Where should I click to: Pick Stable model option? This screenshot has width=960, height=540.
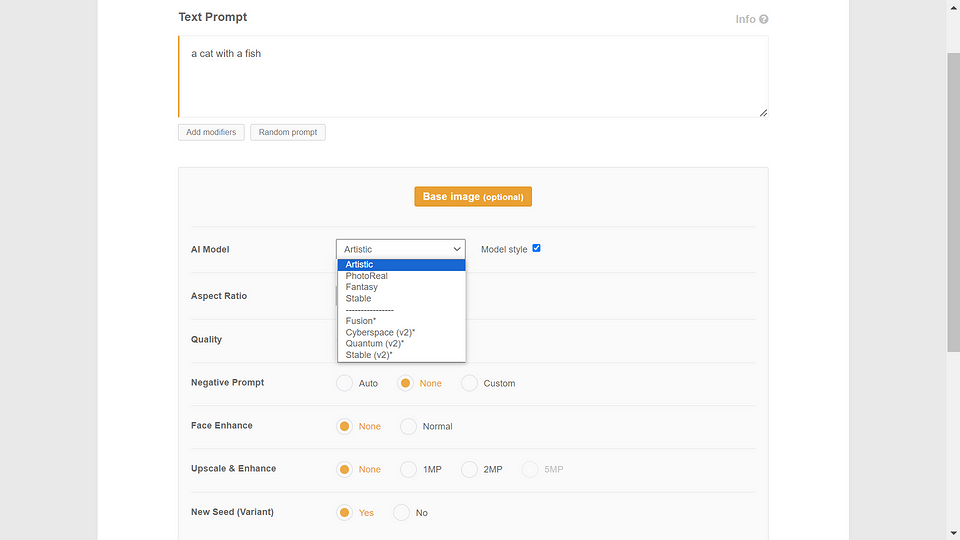tap(359, 298)
